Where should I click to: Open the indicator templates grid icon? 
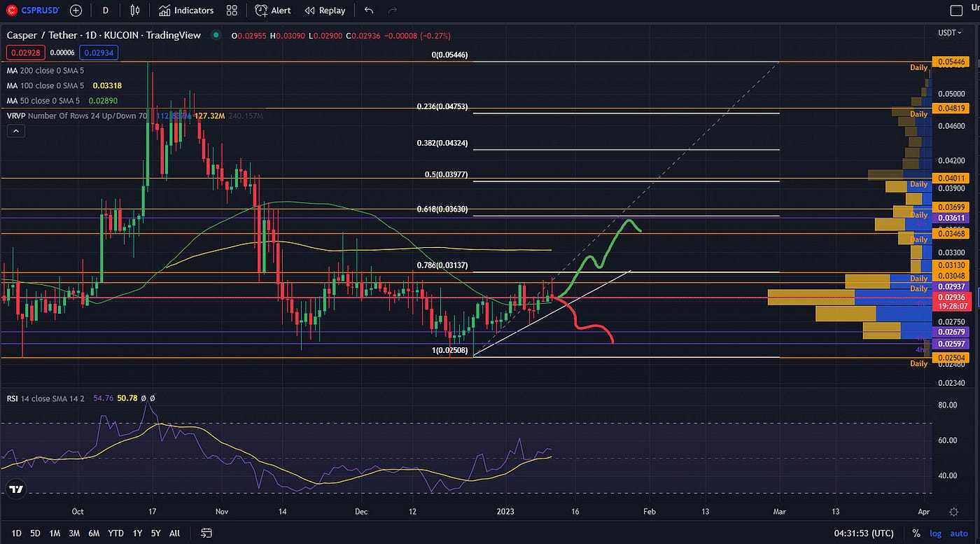pyautogui.click(x=232, y=11)
